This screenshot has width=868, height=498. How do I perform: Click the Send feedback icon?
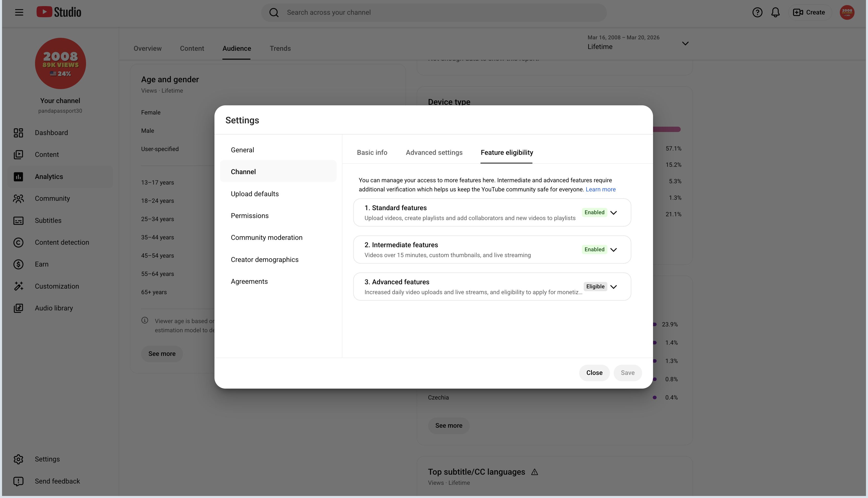(x=19, y=481)
